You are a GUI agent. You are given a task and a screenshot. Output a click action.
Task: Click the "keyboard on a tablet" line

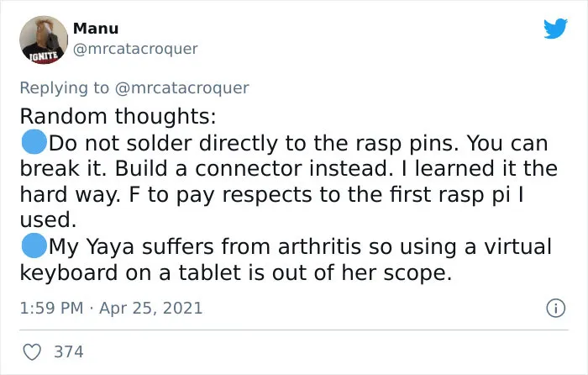pyautogui.click(x=235, y=272)
